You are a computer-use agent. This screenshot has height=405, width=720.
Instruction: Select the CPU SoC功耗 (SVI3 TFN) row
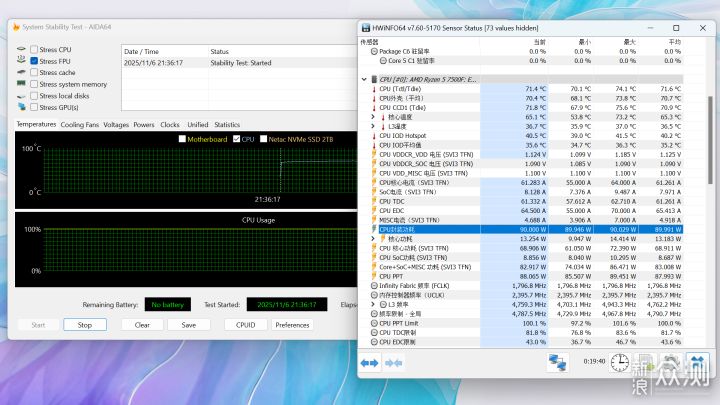(527, 258)
